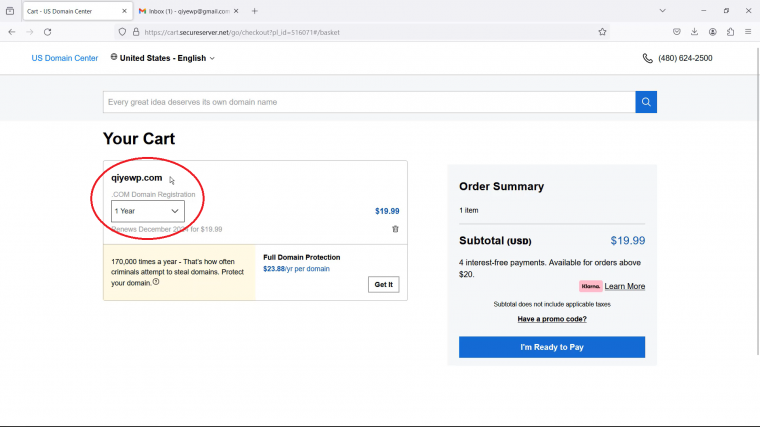
Task: Open the Firefox account profile icon
Action: click(712, 32)
